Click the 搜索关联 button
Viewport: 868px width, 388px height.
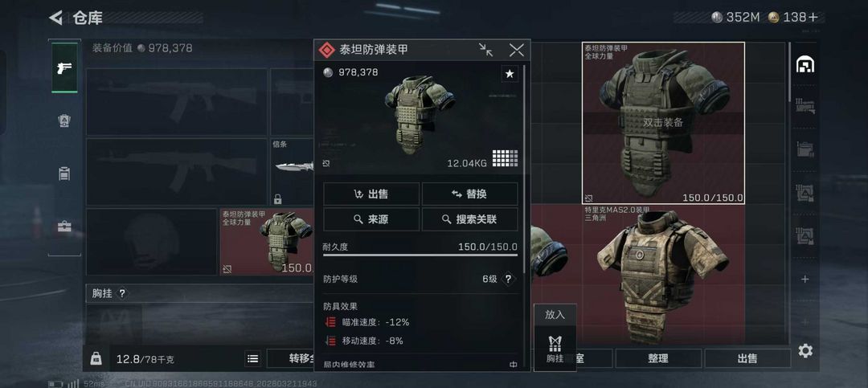[470, 219]
